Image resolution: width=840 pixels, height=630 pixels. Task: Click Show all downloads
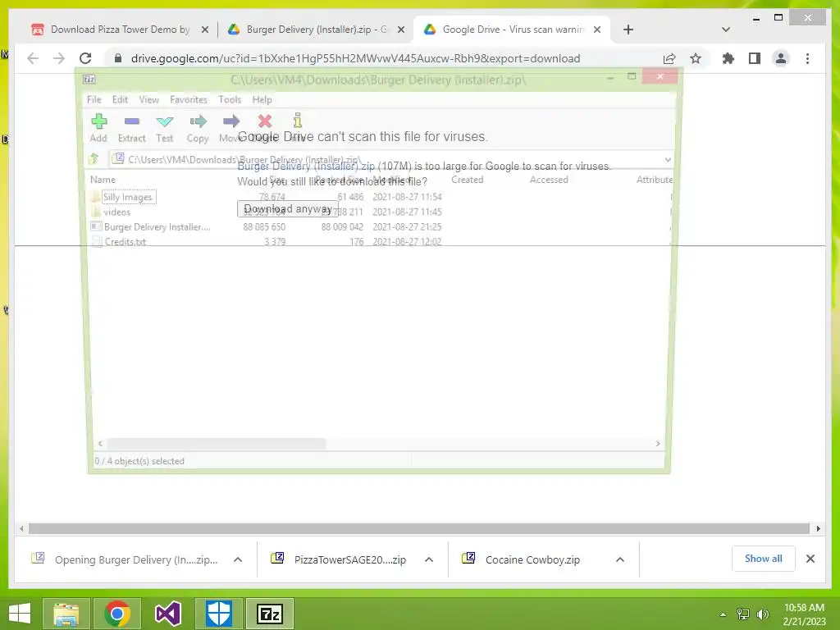(764, 559)
